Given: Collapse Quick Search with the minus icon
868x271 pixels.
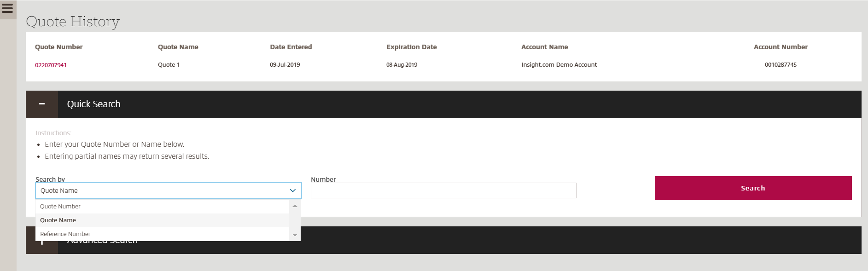Looking at the screenshot, I should [x=42, y=104].
